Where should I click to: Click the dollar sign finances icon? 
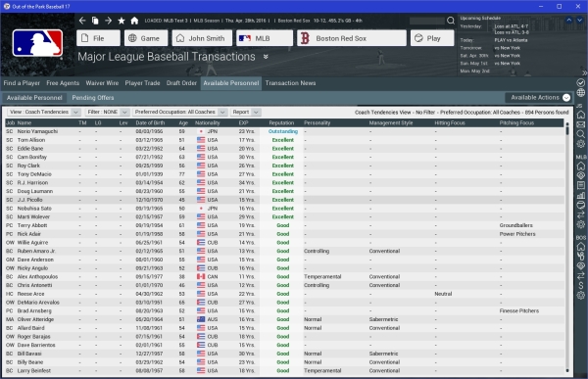click(x=580, y=285)
